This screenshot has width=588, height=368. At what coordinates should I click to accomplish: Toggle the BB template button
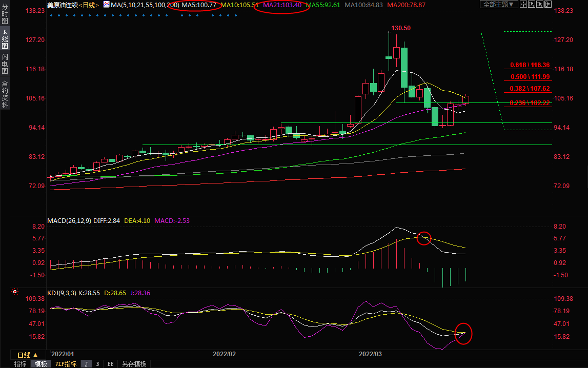pyautogui.click(x=110, y=364)
